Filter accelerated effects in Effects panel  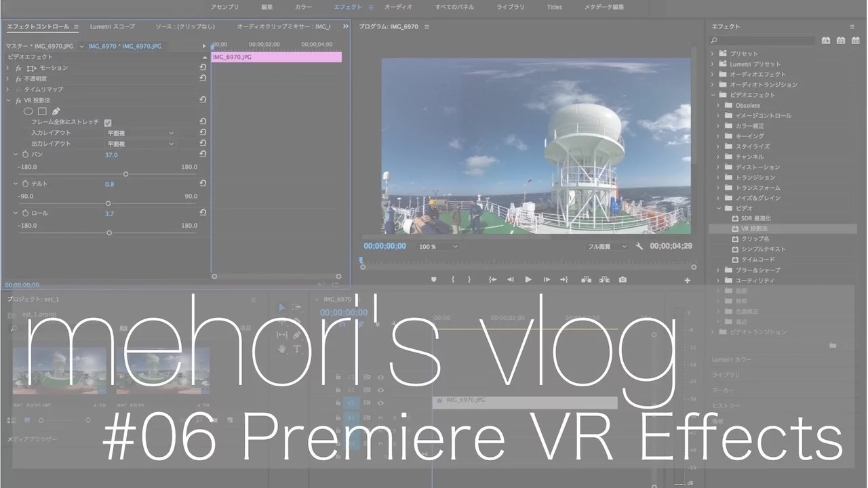tap(826, 41)
